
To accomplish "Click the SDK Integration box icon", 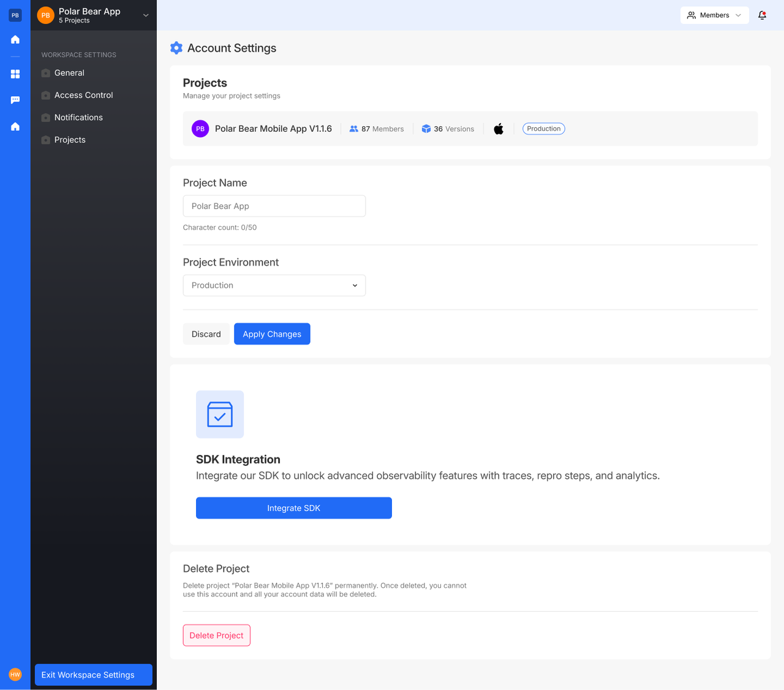I will pos(220,414).
